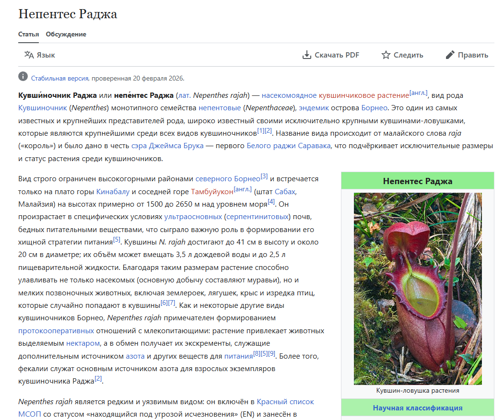Open citation [9] after питания

[x=271, y=354]
